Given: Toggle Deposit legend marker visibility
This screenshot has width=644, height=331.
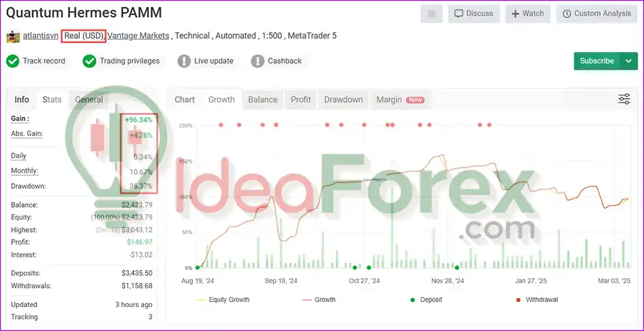Looking at the screenshot, I should [x=413, y=300].
